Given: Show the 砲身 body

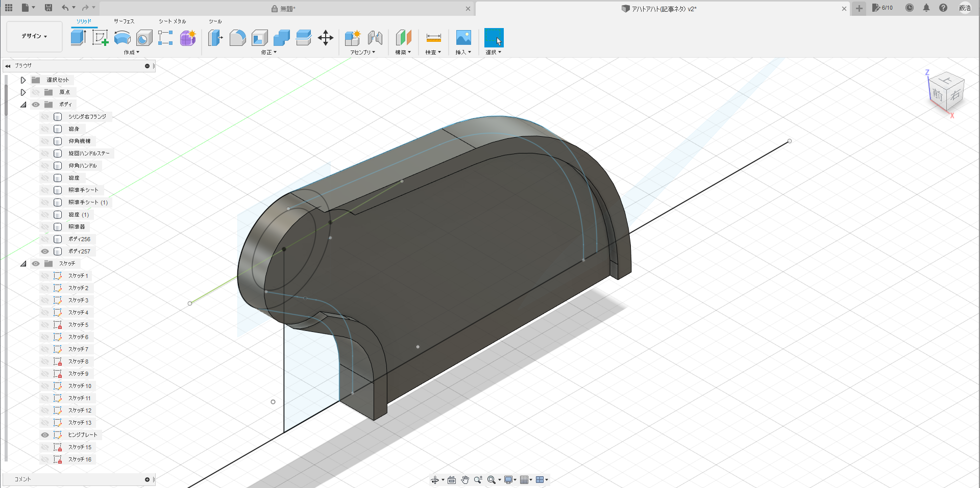Looking at the screenshot, I should point(45,129).
